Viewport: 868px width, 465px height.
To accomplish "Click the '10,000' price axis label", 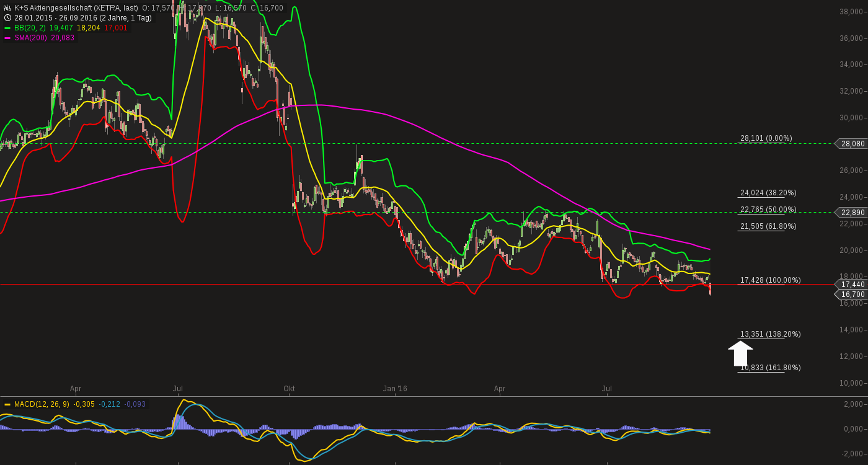I will coord(852,383).
